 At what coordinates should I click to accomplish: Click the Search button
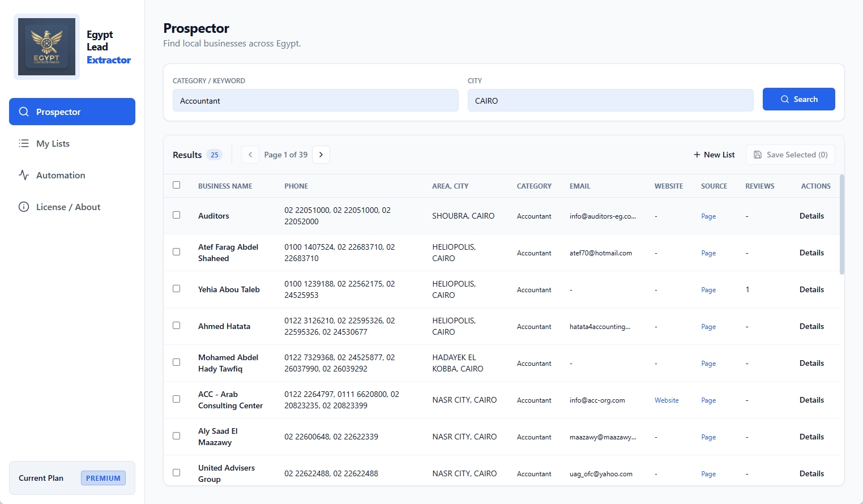point(799,99)
